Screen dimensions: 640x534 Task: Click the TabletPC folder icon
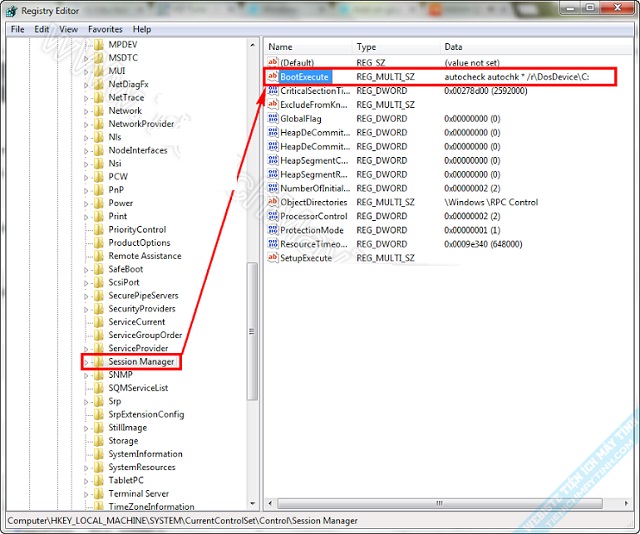[x=98, y=481]
